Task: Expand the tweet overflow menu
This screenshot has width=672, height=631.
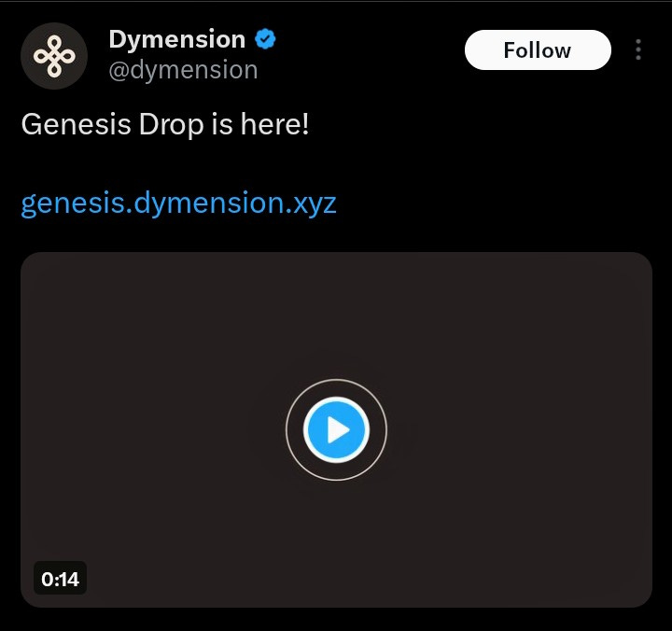Action: [x=638, y=49]
